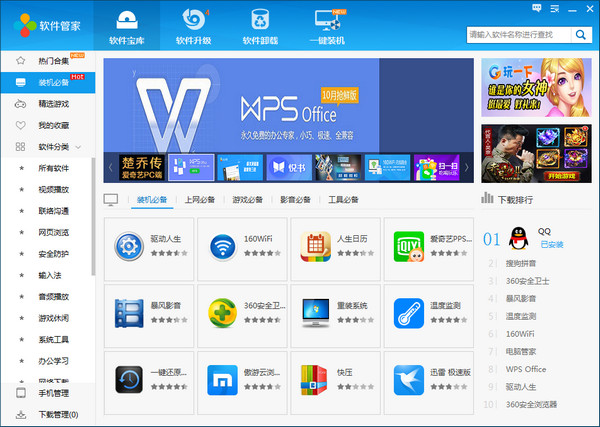Viewport: 600px width, 427px height.
Task: Open 电脑管家 in download ranking
Action: click(521, 352)
